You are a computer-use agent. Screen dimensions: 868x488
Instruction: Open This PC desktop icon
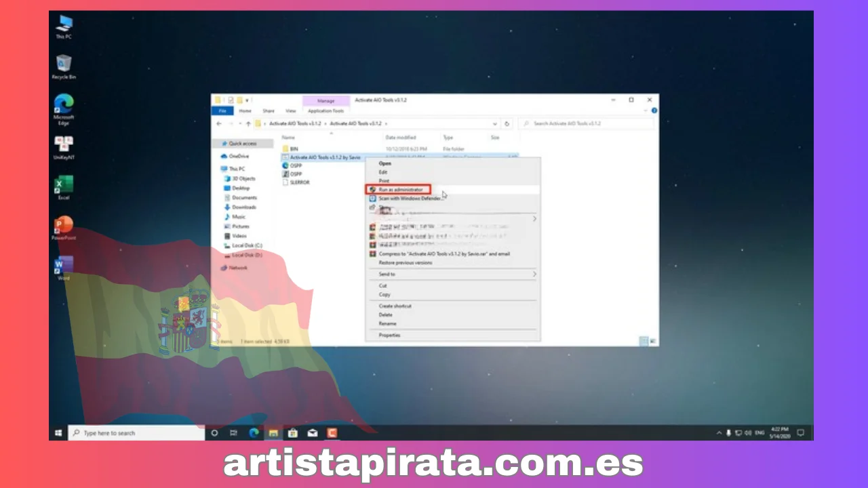tap(64, 27)
